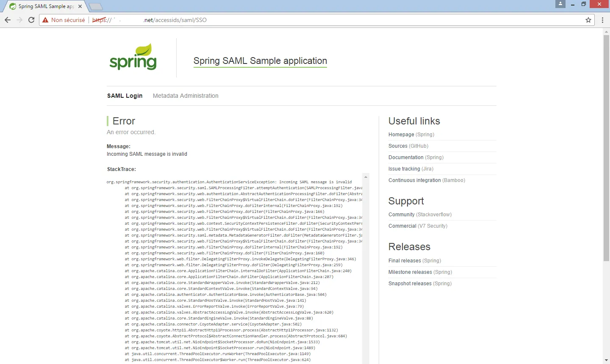Click stack trace scrollbar up arrow
The height and width of the screenshot is (364, 610).
(x=366, y=176)
